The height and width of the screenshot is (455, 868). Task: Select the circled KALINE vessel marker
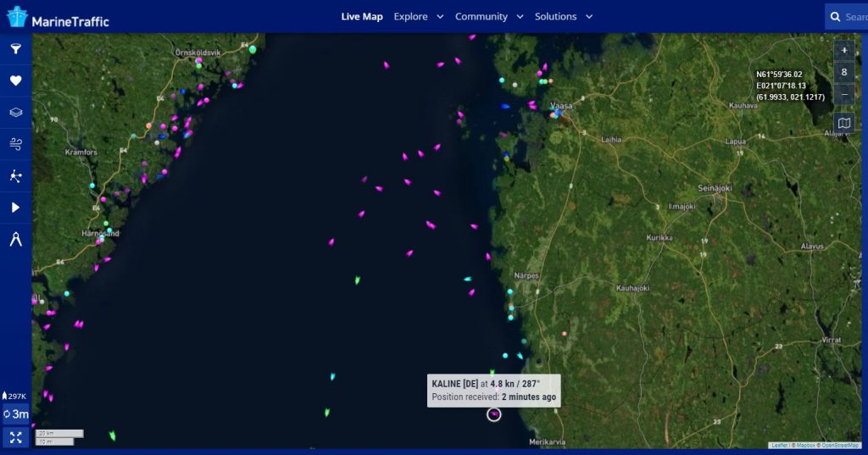[494, 413]
